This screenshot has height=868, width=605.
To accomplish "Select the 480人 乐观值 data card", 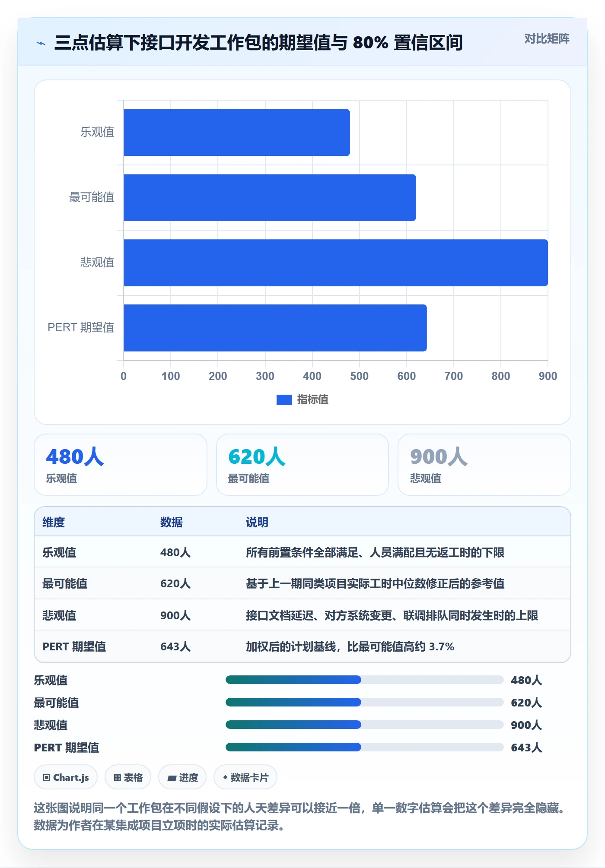I will pos(121,465).
